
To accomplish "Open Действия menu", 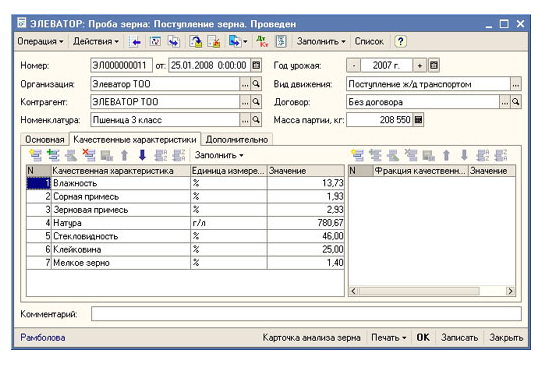I will (96, 42).
